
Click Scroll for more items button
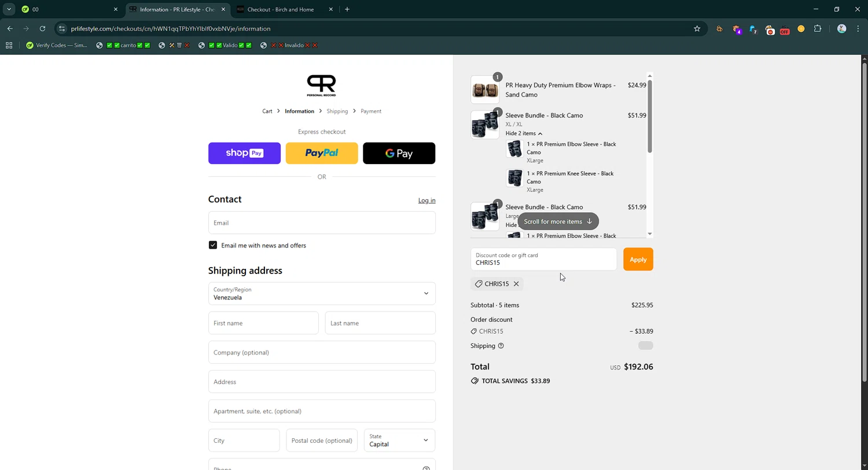558,221
